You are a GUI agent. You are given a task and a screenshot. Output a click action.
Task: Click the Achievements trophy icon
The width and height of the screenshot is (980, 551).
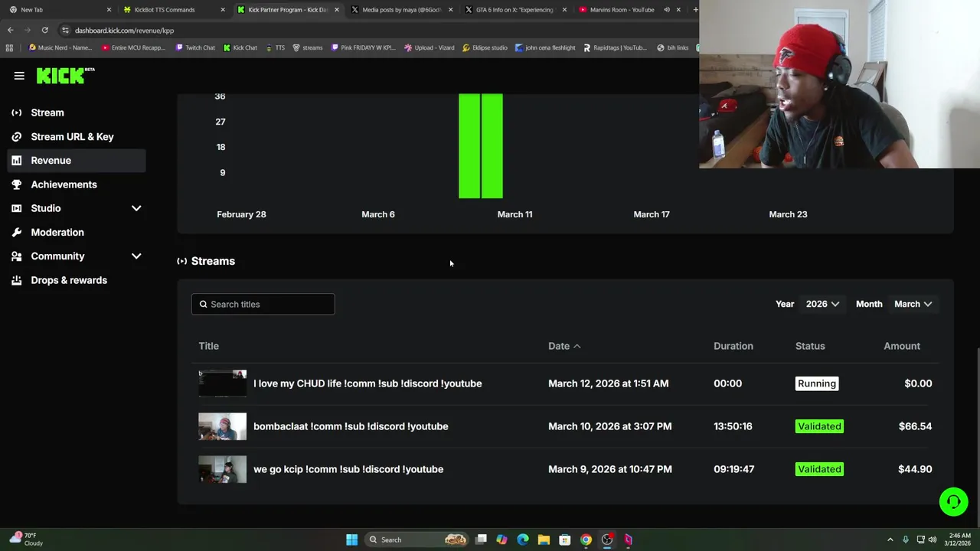pyautogui.click(x=17, y=184)
